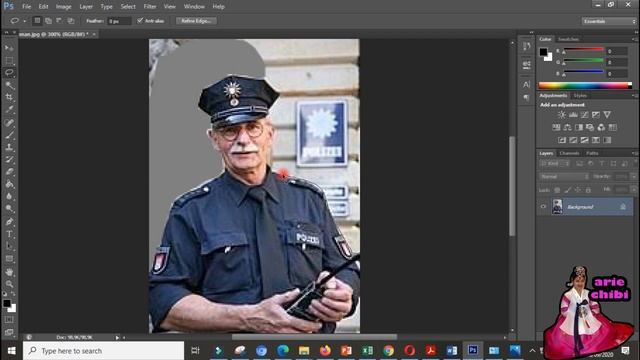Pick a color from the spectrum ramp
Viewport: 640px width, 360px height.
click(585, 85)
